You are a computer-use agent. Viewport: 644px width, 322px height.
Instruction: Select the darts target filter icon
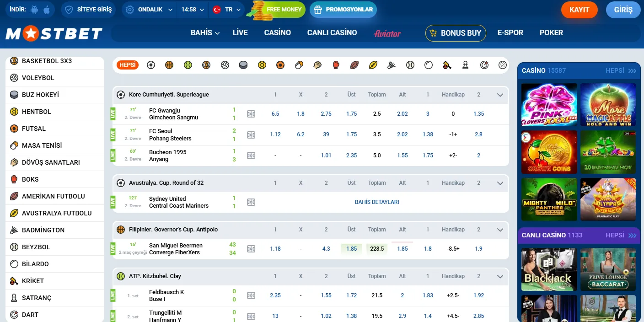tap(484, 65)
